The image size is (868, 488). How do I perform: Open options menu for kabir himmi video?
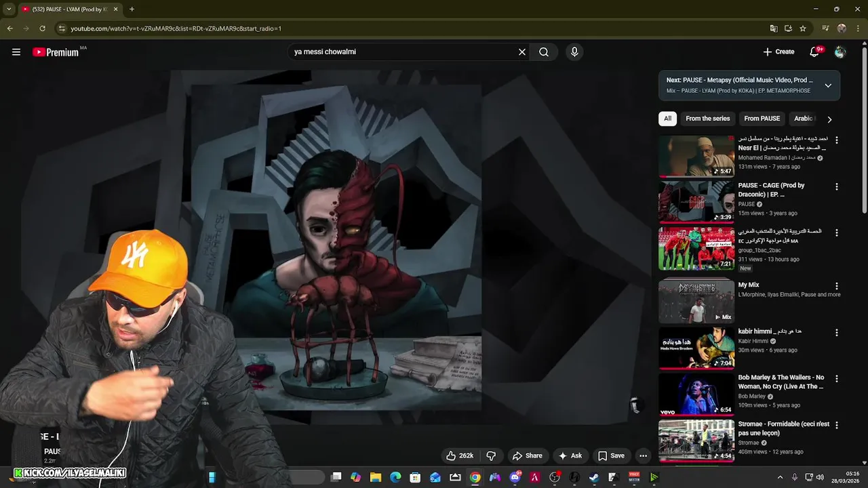[x=836, y=332]
